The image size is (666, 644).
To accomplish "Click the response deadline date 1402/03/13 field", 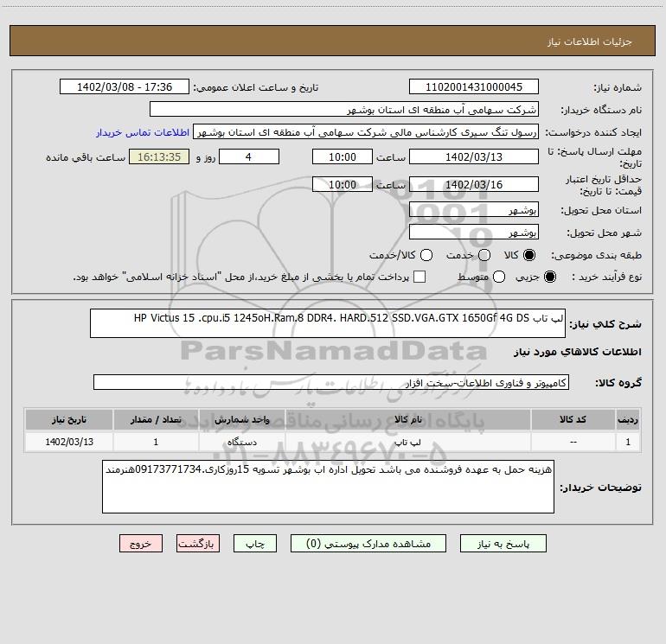I will [x=474, y=157].
